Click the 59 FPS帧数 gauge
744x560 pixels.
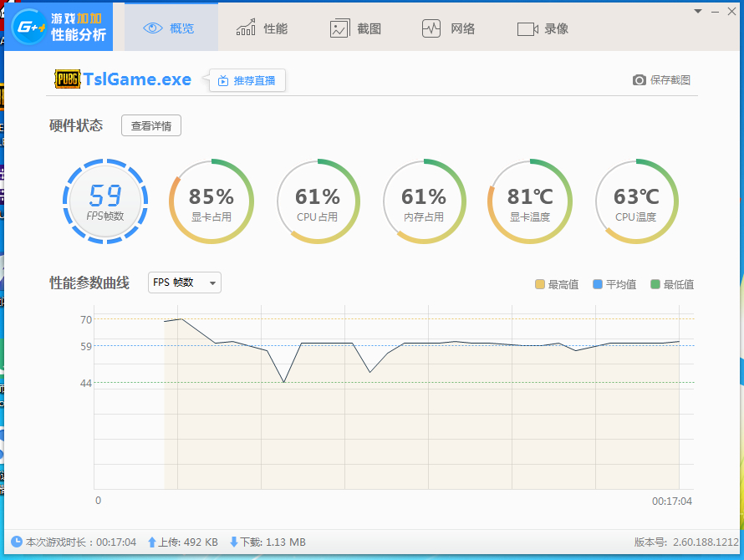click(x=105, y=201)
